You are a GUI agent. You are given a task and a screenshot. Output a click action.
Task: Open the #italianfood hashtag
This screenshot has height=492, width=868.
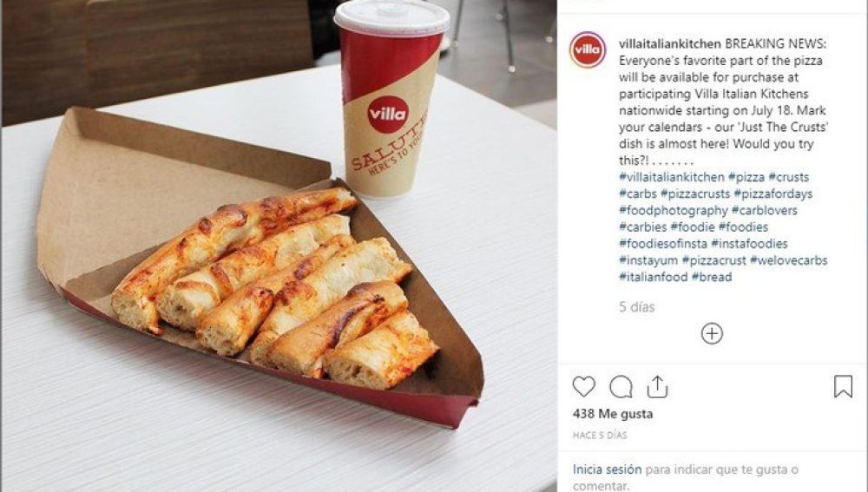654,277
